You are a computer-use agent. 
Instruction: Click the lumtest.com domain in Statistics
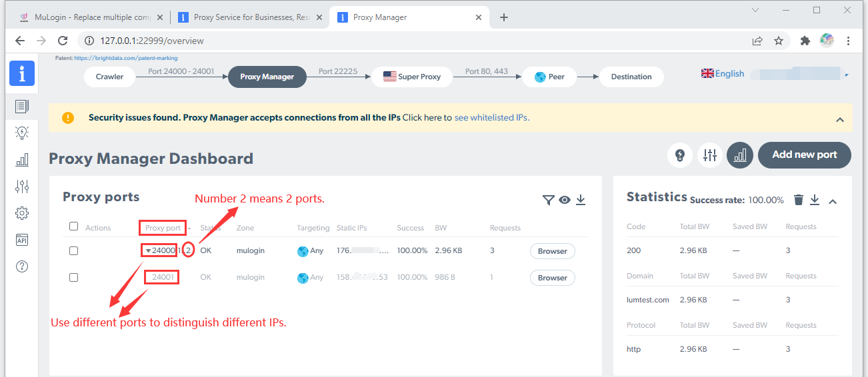(x=648, y=300)
